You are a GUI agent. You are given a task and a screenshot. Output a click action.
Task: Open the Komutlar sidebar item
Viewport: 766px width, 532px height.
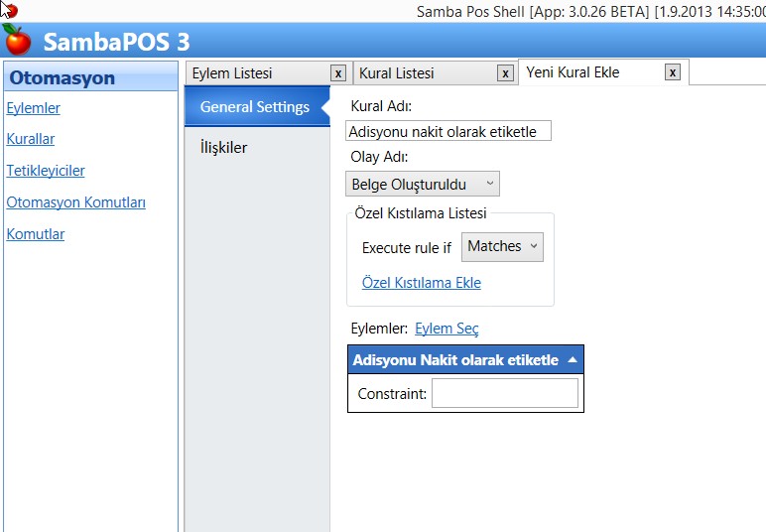click(x=35, y=234)
